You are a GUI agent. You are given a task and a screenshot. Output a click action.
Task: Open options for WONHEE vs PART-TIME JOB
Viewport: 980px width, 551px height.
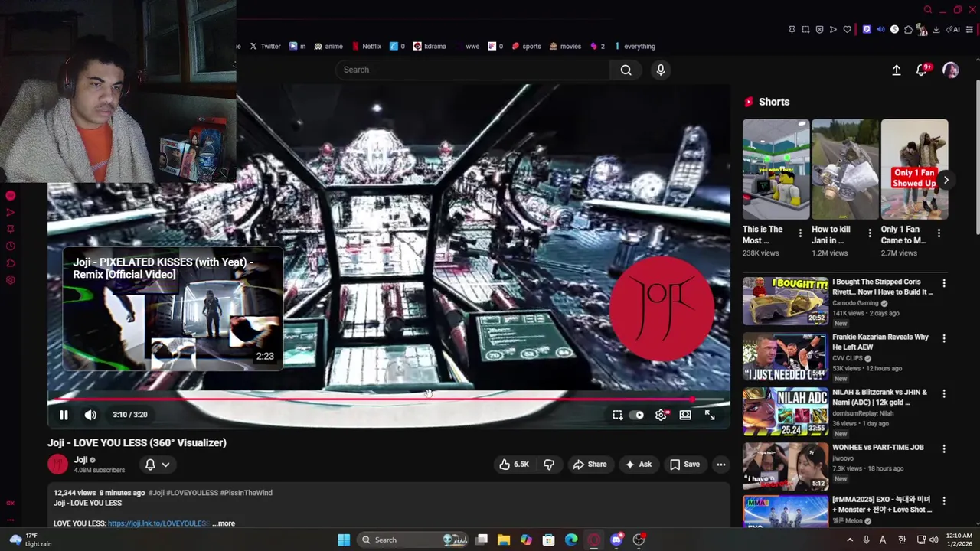tap(943, 448)
